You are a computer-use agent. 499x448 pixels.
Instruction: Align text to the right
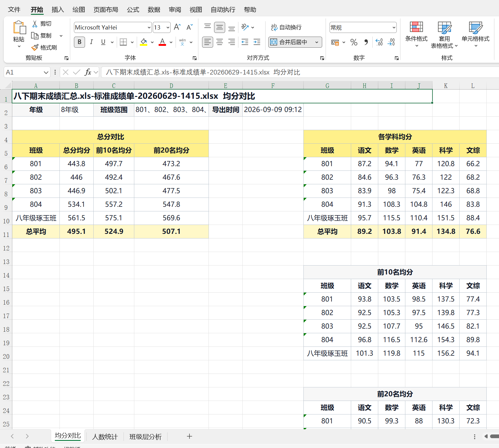point(232,42)
